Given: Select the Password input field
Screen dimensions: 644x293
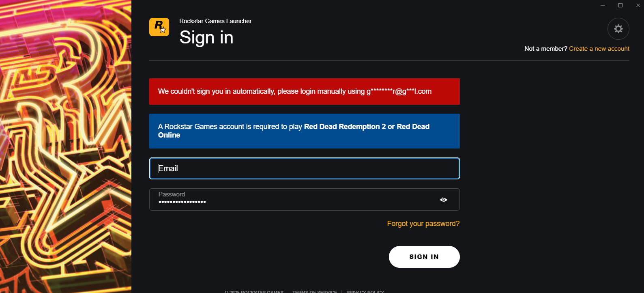Looking at the screenshot, I should click(304, 199).
